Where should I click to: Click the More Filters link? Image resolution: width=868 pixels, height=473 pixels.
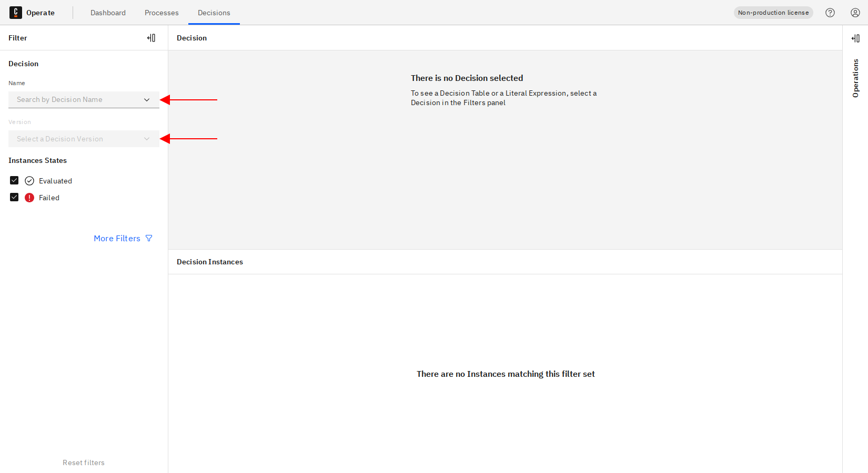pos(117,239)
